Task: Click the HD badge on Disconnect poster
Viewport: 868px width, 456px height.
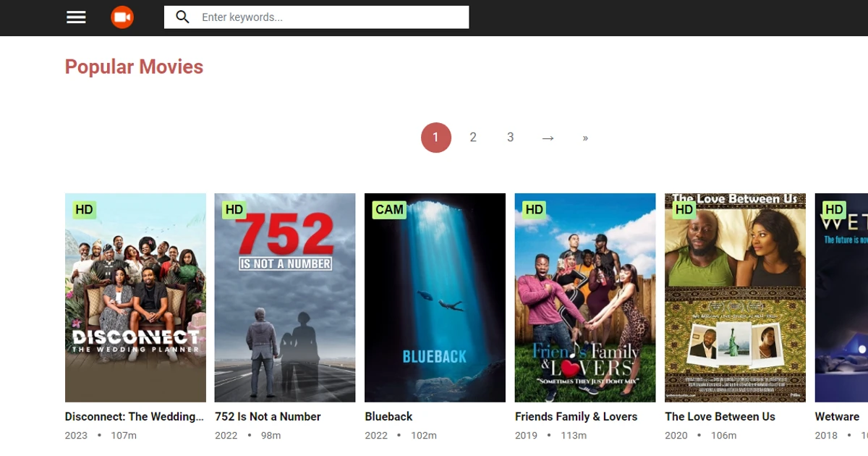Action: [x=84, y=210]
